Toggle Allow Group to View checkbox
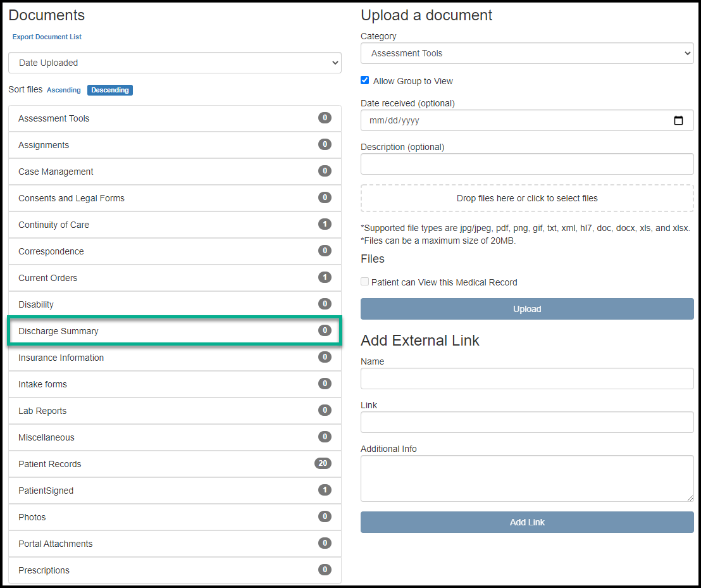This screenshot has height=588, width=701. [365, 81]
